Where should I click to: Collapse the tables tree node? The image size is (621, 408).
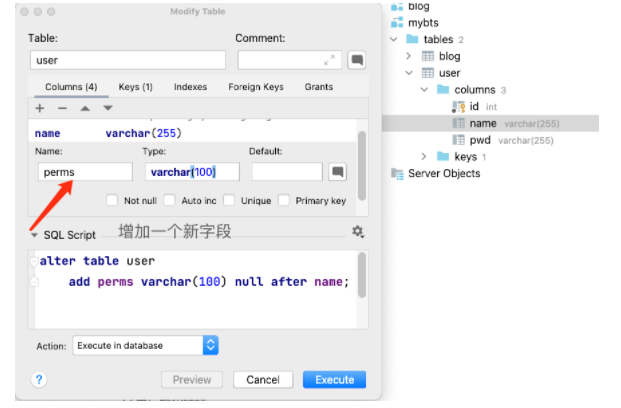[394, 39]
